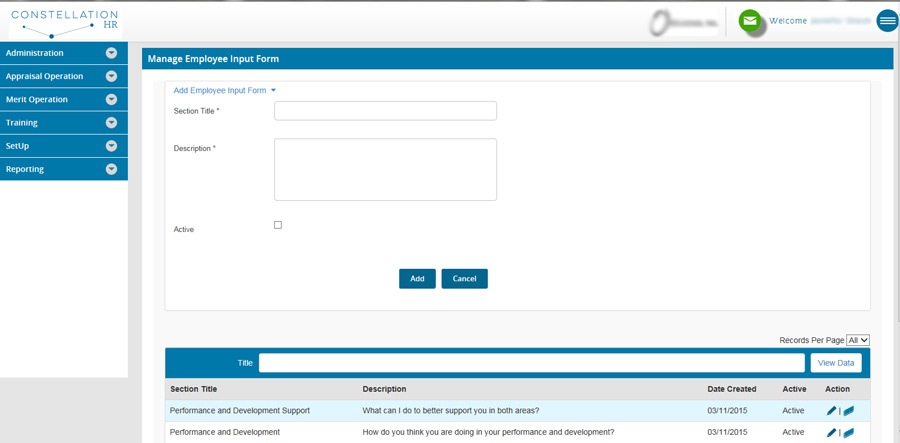
Task: Select Appraisal Operation in the sidebar
Action: click(64, 76)
